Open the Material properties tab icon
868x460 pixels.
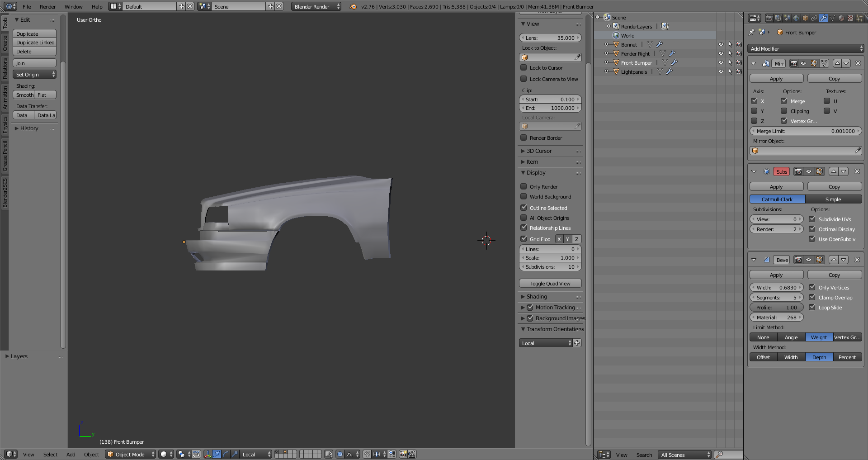[x=841, y=18]
